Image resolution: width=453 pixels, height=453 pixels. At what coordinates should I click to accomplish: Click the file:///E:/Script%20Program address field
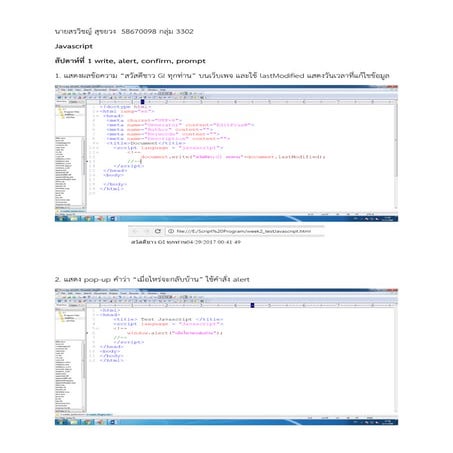pyautogui.click(x=244, y=231)
